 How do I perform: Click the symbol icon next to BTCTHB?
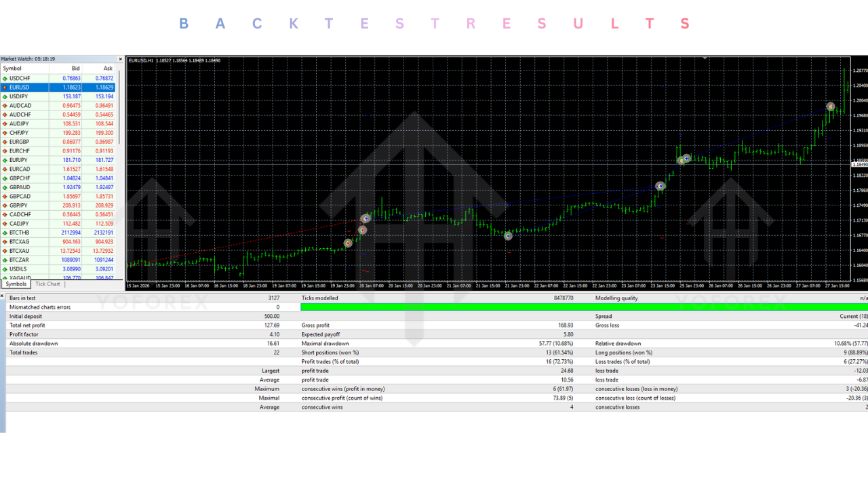point(5,232)
